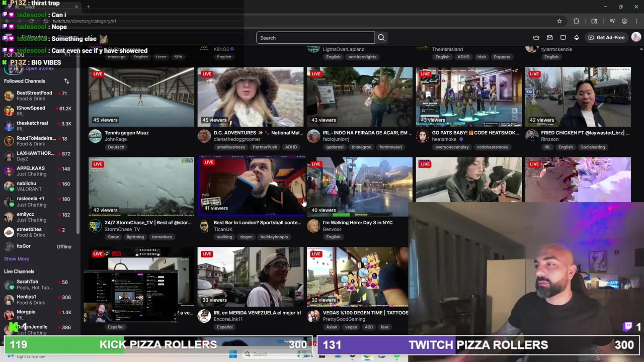Viewport: 644px width, 362px height.
Task: Bookmark this page with star icon
Action: click(x=559, y=21)
